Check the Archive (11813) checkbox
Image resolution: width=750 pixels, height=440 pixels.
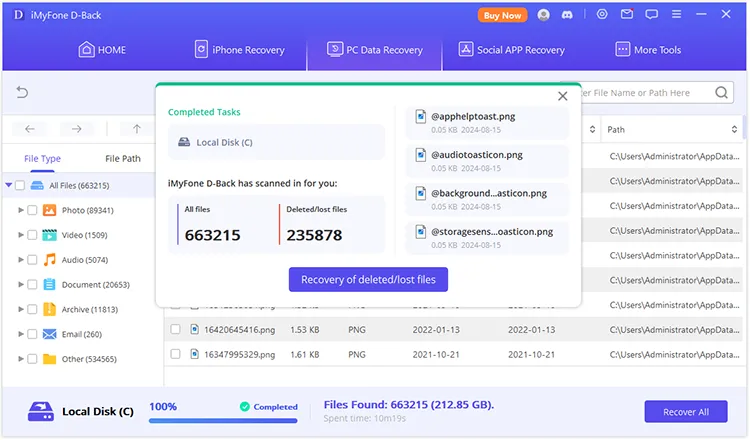point(32,309)
